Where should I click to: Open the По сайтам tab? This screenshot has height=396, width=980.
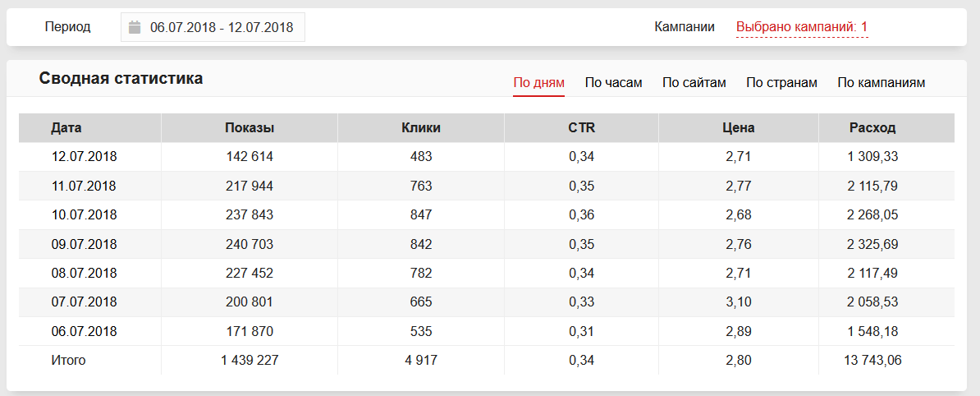point(694,83)
